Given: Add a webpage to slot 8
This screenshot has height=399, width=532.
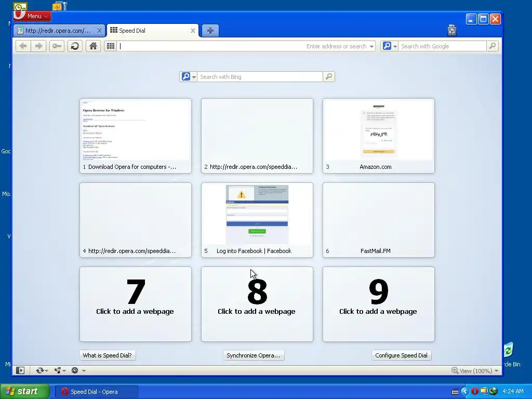Looking at the screenshot, I should coord(257,304).
